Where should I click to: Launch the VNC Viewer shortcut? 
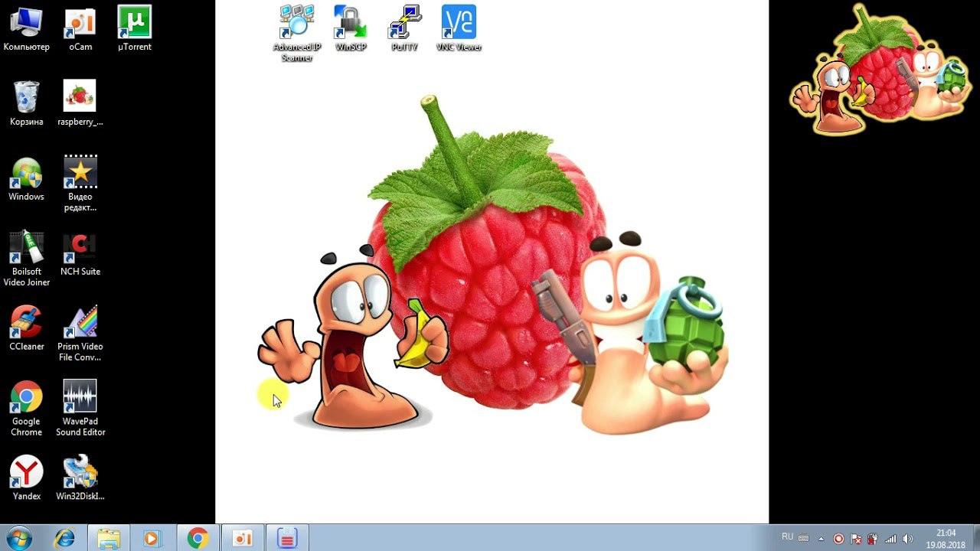459,29
